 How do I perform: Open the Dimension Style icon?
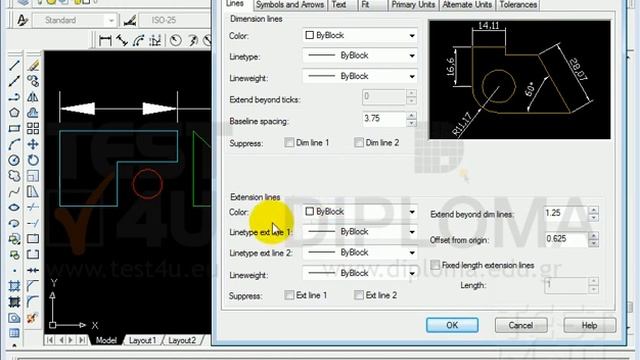[130, 20]
